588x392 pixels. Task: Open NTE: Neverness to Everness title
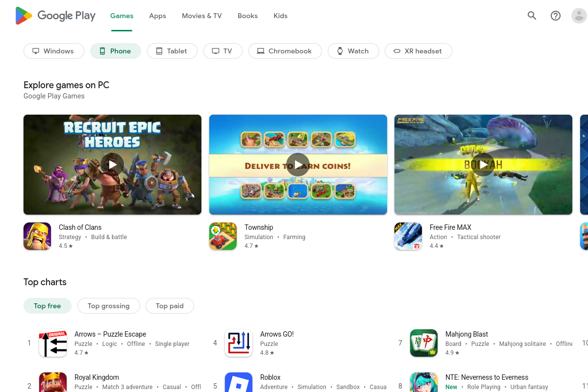[x=487, y=377]
